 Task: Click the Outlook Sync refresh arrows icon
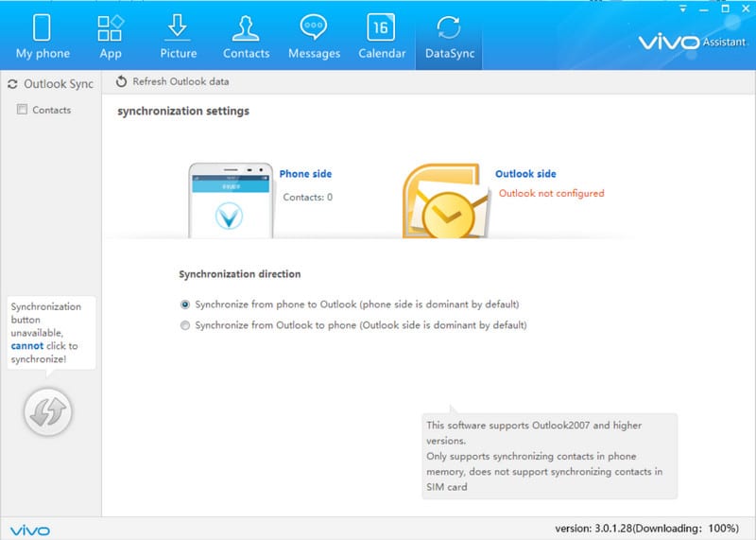point(12,84)
